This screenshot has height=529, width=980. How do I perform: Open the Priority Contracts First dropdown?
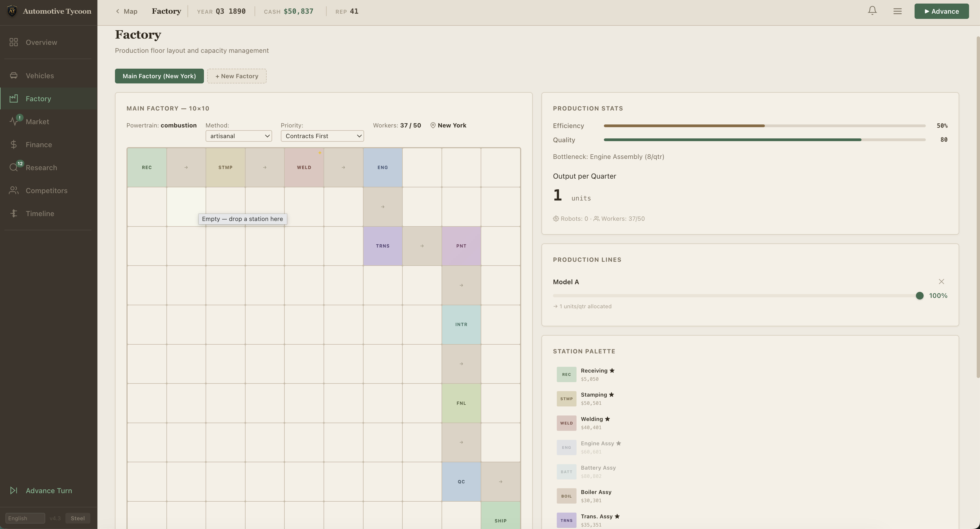[322, 136]
